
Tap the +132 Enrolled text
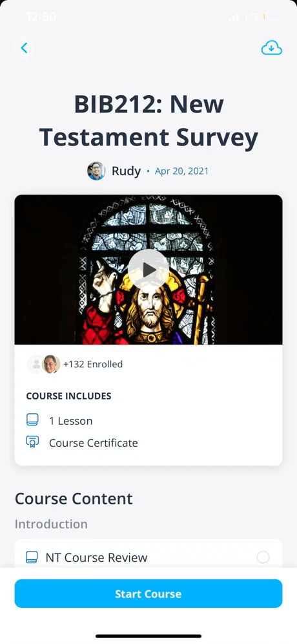(93, 364)
